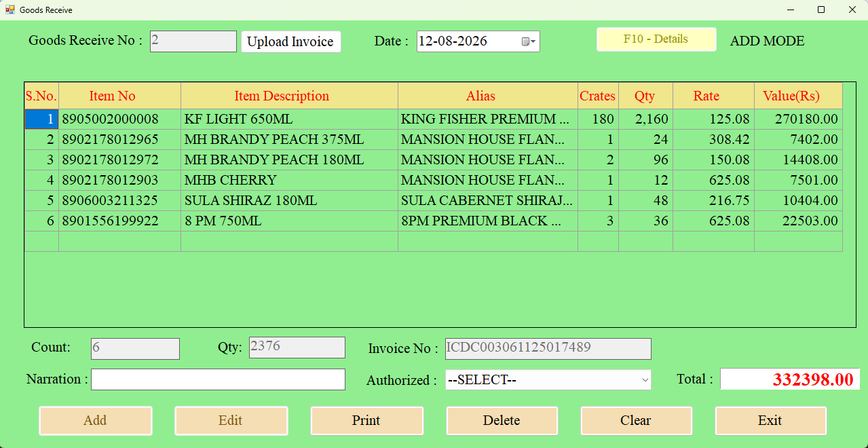Image resolution: width=868 pixels, height=448 pixels.
Task: Click the Item No column header
Action: point(119,96)
